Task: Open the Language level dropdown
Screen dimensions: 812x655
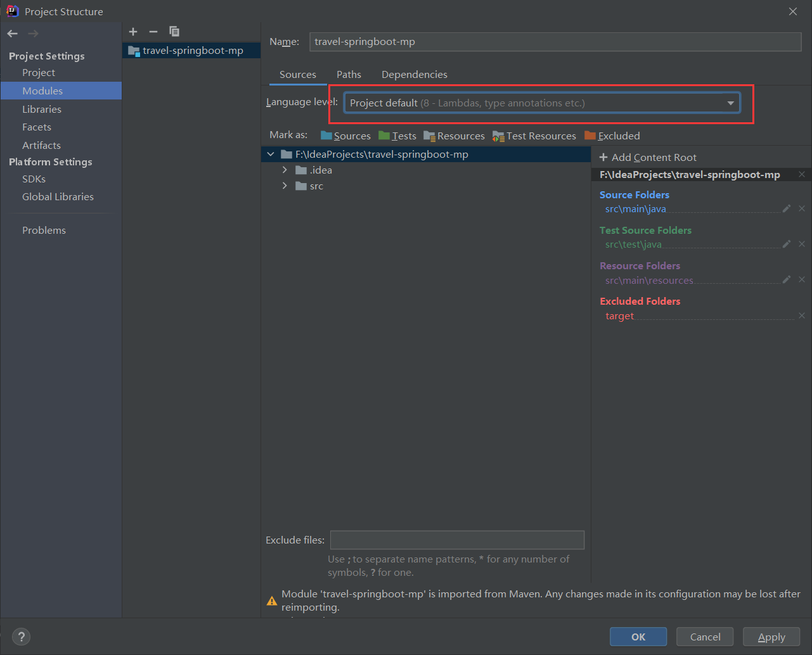Action: [x=542, y=103]
